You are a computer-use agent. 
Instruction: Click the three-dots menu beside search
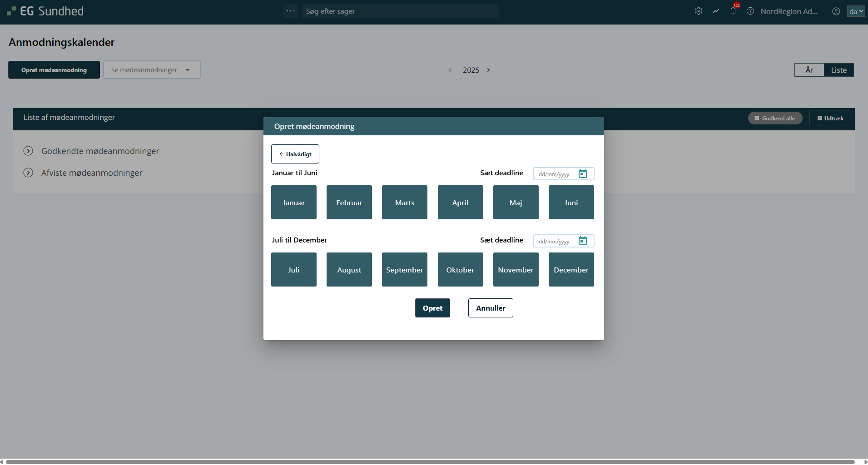(291, 11)
